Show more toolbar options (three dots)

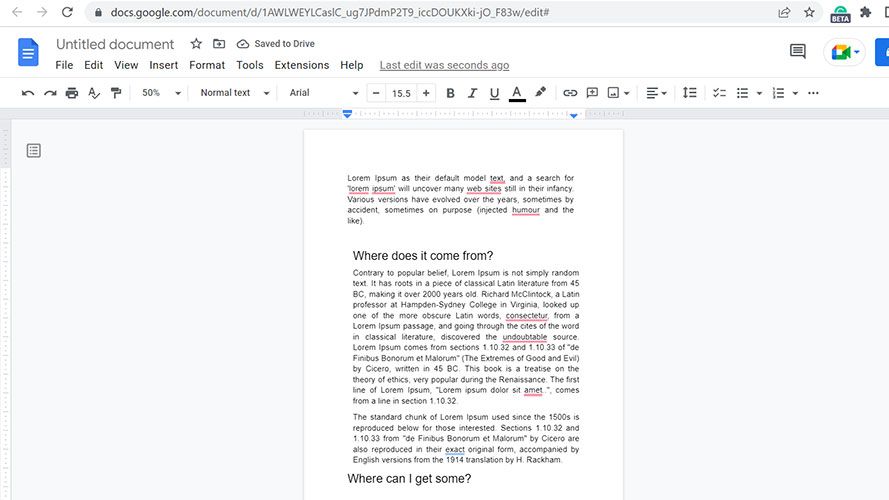click(x=813, y=93)
